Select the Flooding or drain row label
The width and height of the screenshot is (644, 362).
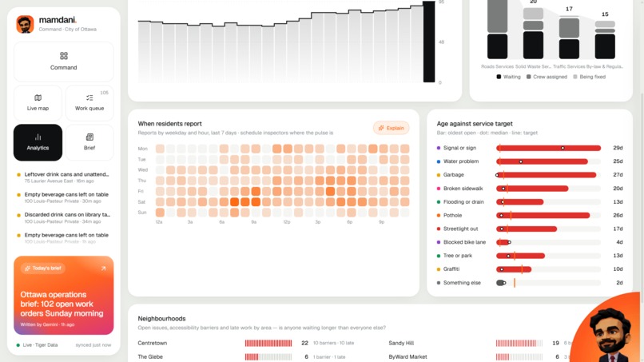pyautogui.click(x=463, y=201)
